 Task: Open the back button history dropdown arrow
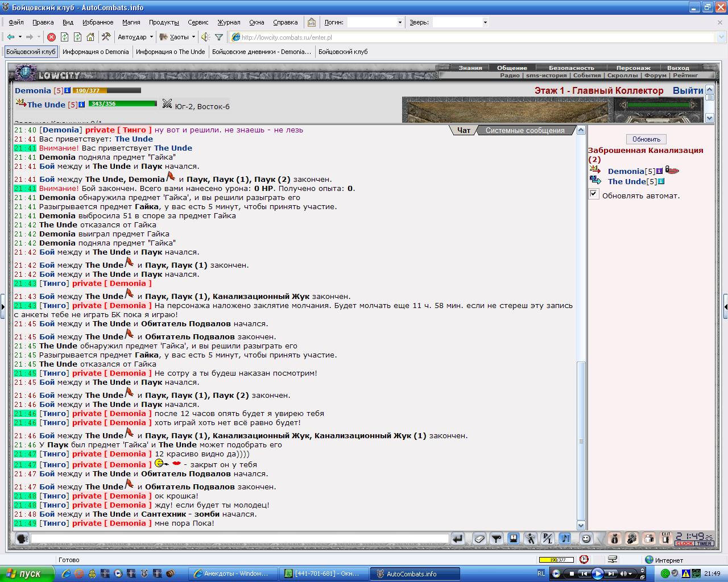[20, 37]
